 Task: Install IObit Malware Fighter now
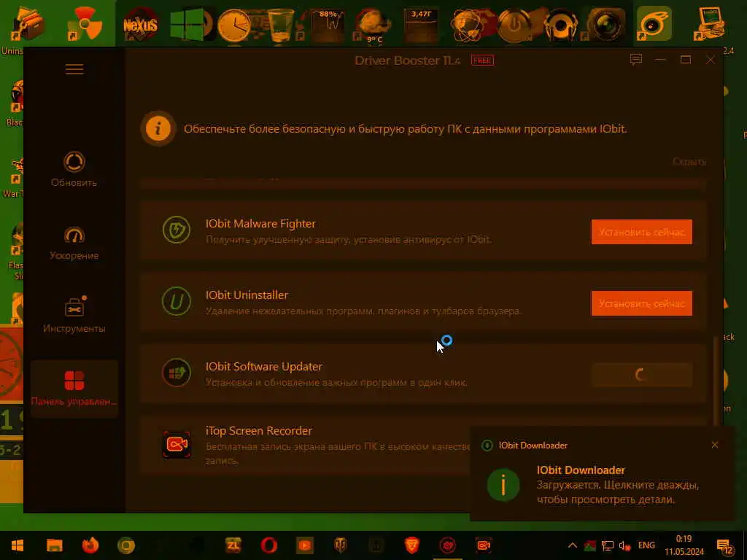(642, 232)
